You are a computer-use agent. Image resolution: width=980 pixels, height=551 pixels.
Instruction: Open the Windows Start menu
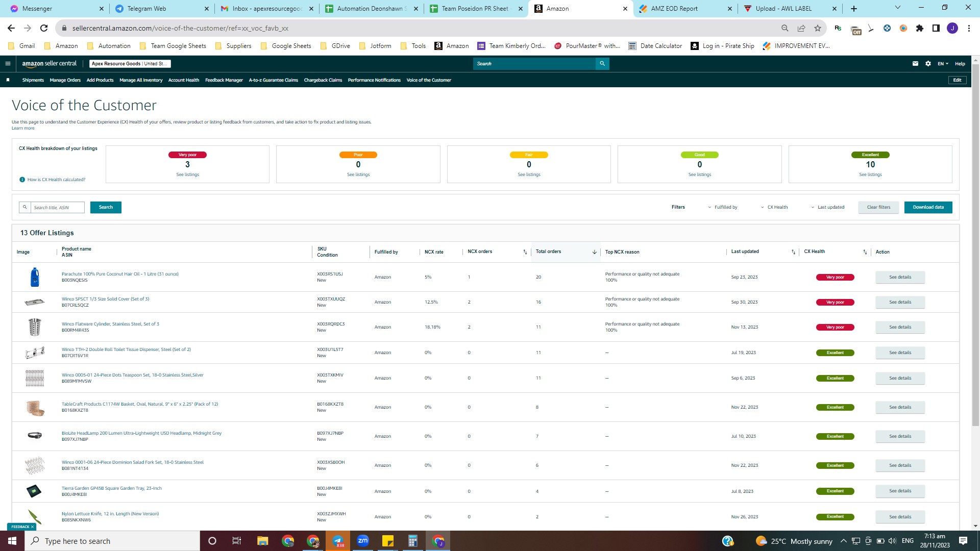tap(12, 541)
